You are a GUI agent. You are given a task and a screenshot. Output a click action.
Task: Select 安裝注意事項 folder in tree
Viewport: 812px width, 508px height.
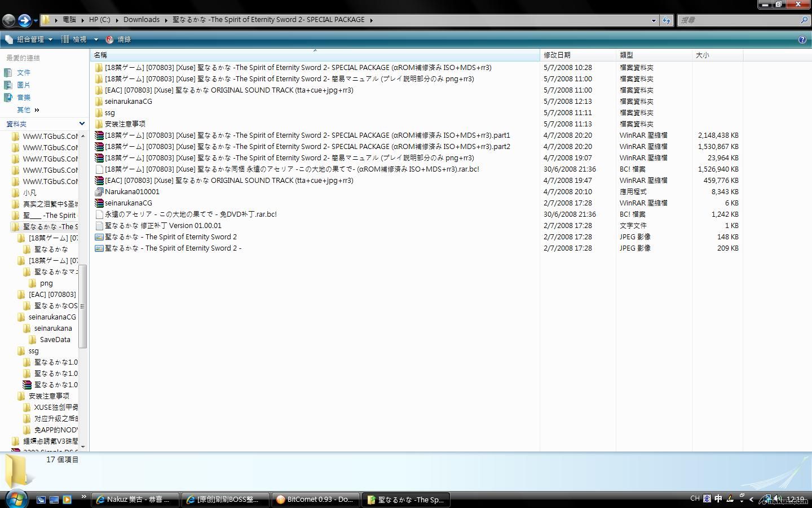43,396
